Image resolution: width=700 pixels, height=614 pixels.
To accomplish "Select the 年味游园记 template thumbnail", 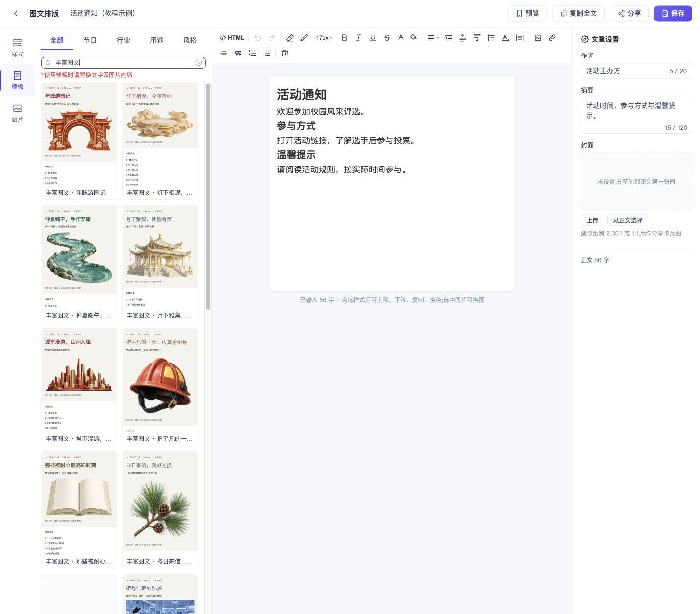I will coord(79,141).
